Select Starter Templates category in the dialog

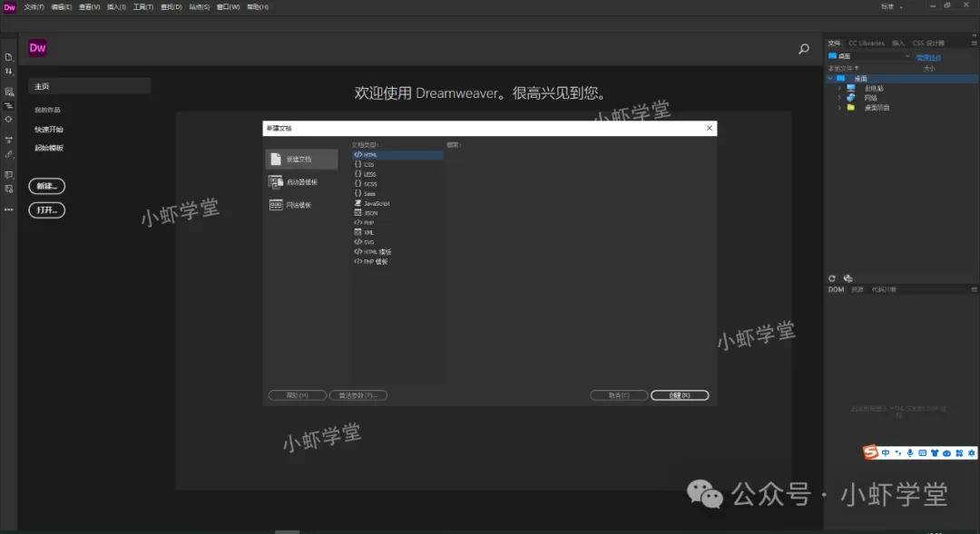pyautogui.click(x=302, y=181)
